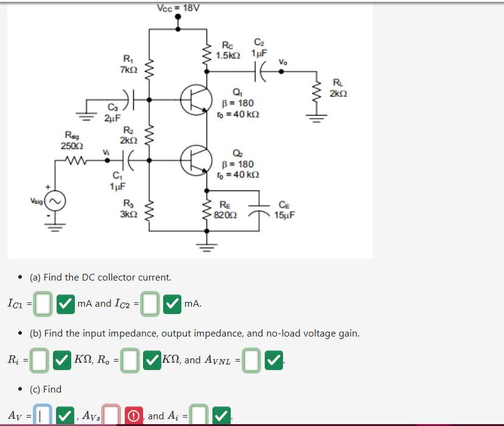This screenshot has height=426, width=504.
Task: Select the IC1 answer input box
Action: tap(43, 303)
